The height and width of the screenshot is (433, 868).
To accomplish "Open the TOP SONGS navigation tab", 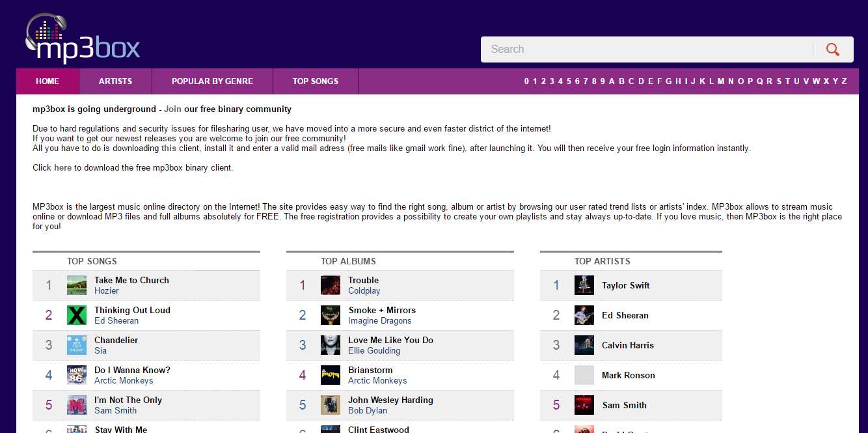I will click(316, 81).
